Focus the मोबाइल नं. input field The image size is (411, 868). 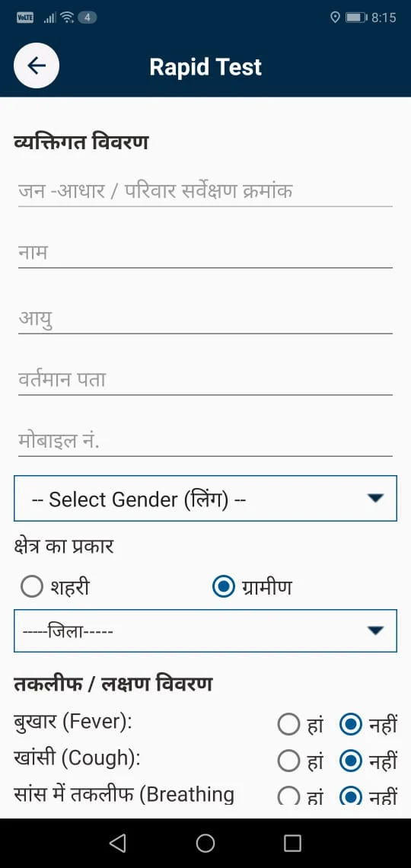pos(205,441)
